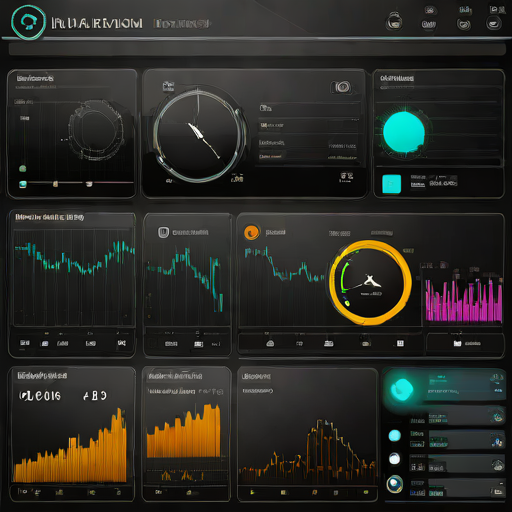Image resolution: width=512 pixels, height=512 pixels.
Task: Select the white circle in the list panel
Action: (395, 459)
